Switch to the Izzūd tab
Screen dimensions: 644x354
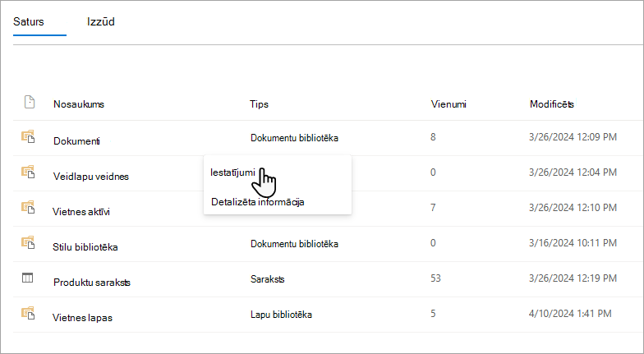(100, 21)
